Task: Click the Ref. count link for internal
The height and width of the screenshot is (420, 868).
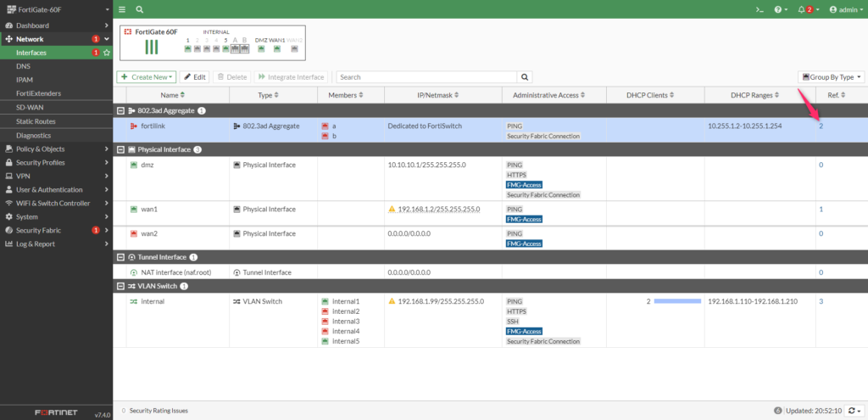Action: [821, 301]
